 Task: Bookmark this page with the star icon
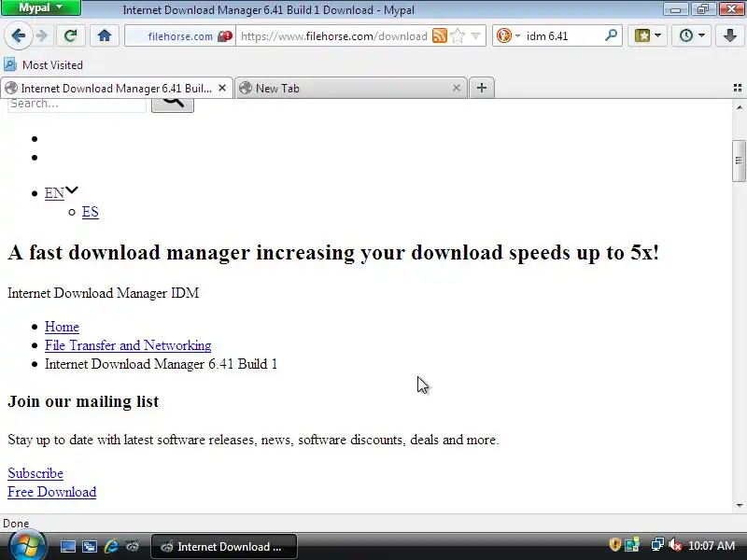458,35
